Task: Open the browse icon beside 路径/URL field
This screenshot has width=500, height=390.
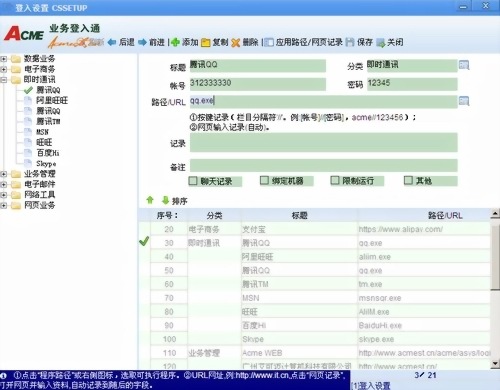Action: coord(464,101)
